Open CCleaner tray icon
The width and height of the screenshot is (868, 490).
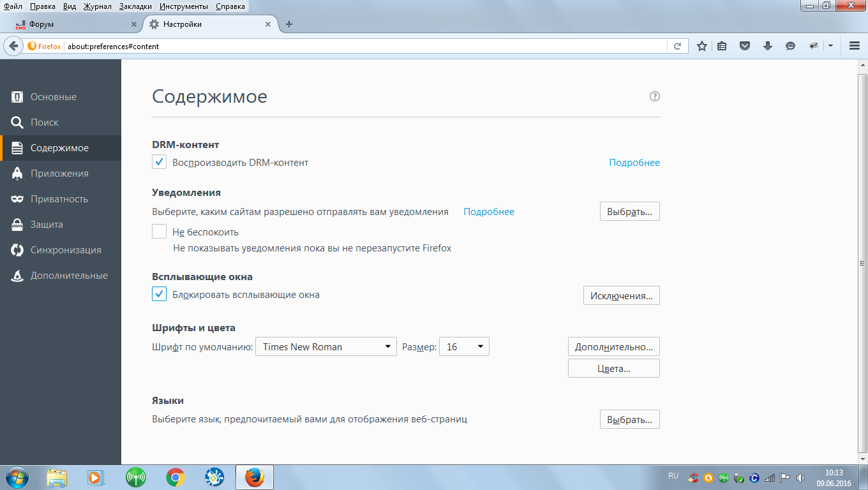pos(692,477)
